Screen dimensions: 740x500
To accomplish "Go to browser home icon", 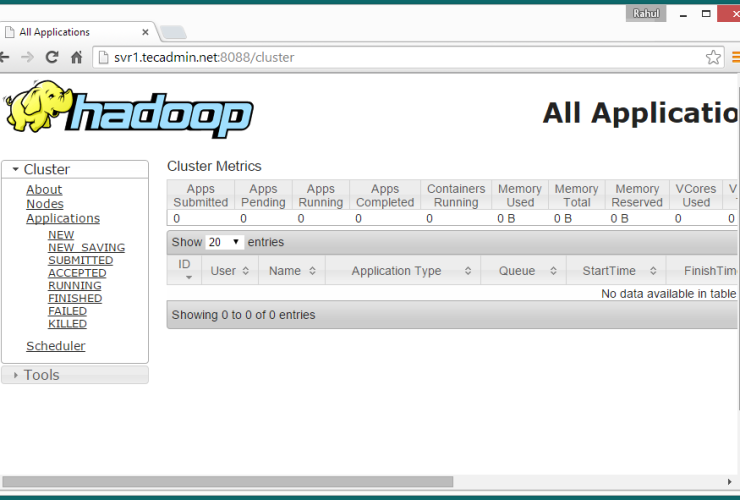I will (76, 58).
